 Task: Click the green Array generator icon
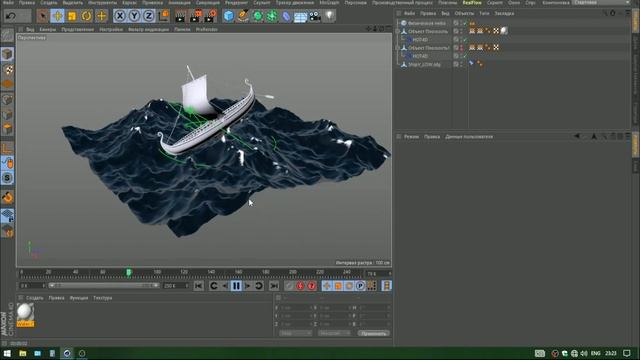click(272, 16)
